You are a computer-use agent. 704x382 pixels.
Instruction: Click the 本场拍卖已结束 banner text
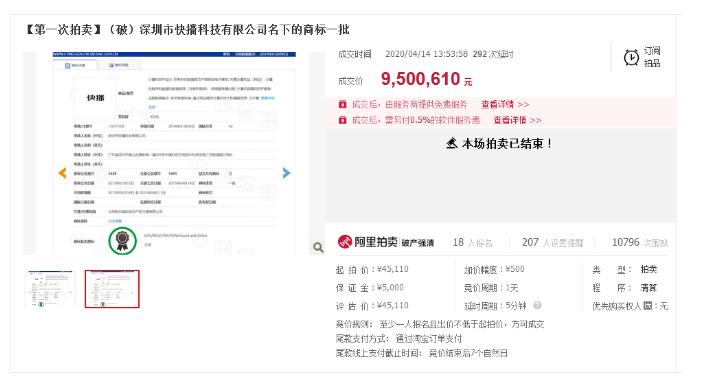506,144
